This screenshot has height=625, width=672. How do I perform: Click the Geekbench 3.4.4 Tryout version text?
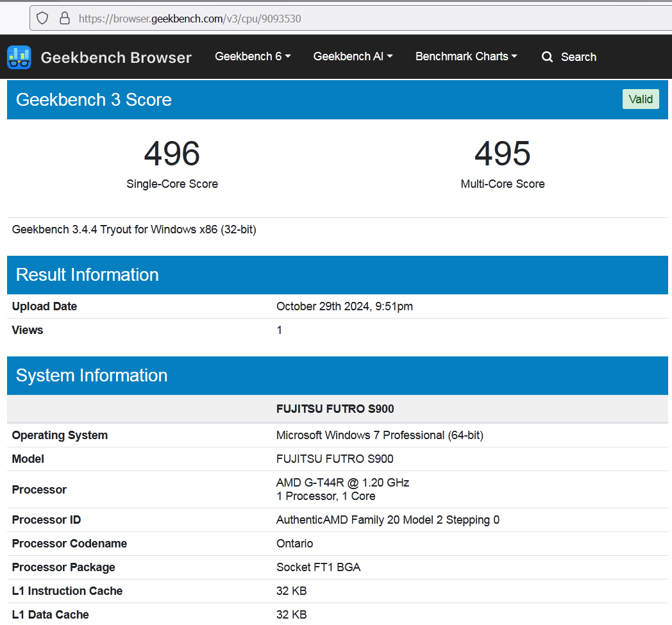click(x=134, y=229)
